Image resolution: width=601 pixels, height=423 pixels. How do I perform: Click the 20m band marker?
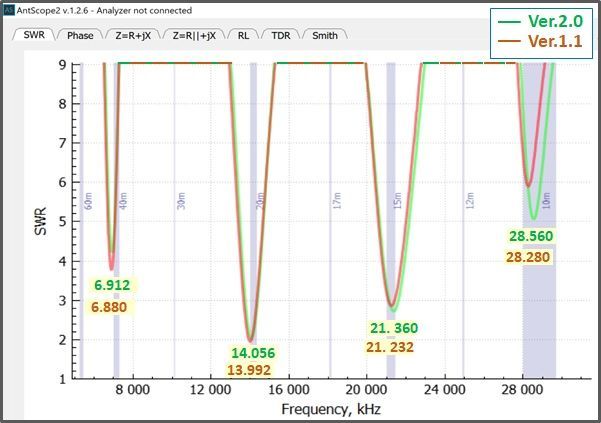point(260,202)
